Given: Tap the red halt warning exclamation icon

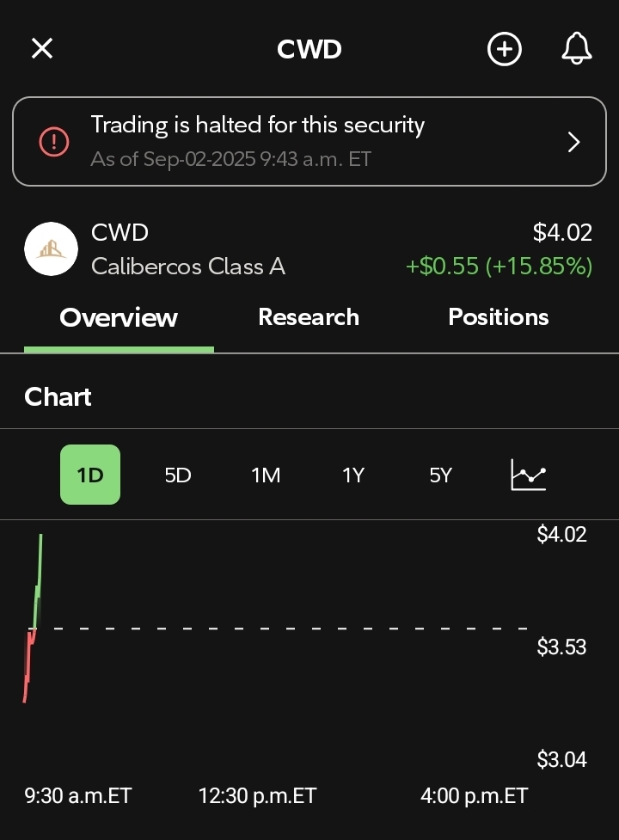Looking at the screenshot, I should (x=53, y=142).
